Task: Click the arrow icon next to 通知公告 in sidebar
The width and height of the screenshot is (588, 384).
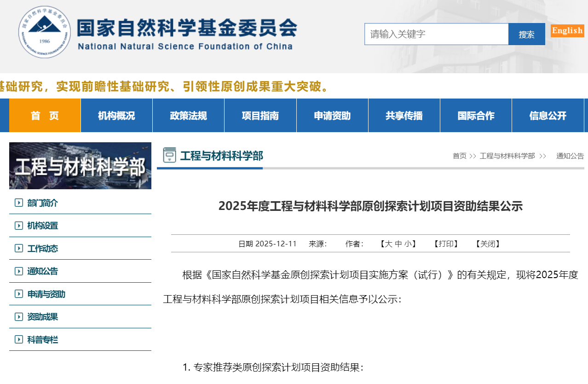Action: tap(19, 271)
